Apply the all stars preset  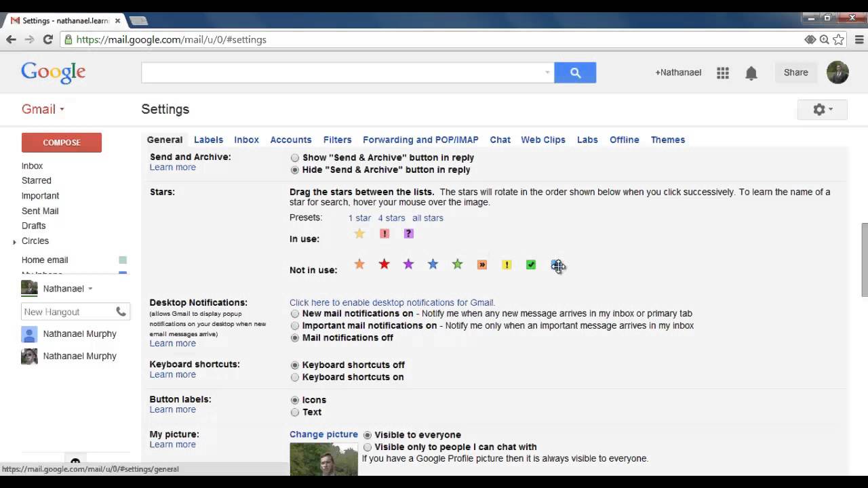click(x=428, y=218)
